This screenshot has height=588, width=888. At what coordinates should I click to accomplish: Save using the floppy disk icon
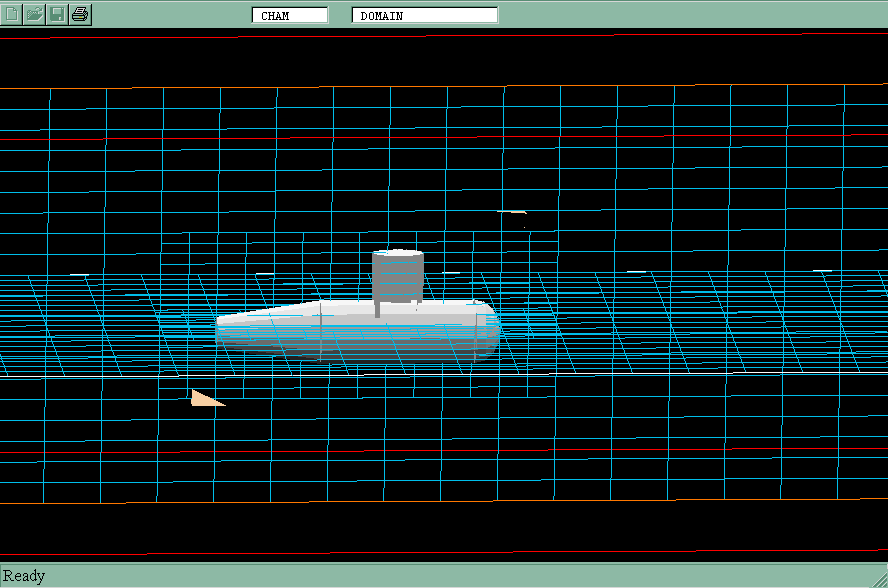(57, 14)
